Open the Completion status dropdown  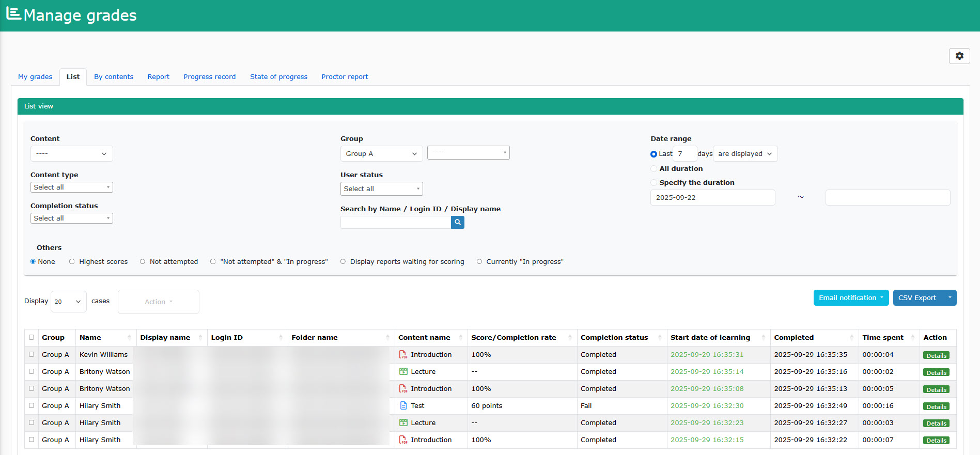point(71,218)
